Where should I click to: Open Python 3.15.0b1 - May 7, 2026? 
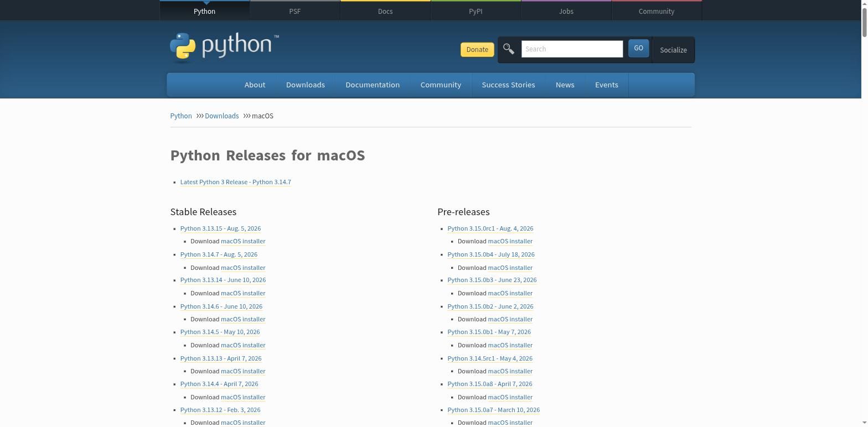click(489, 332)
